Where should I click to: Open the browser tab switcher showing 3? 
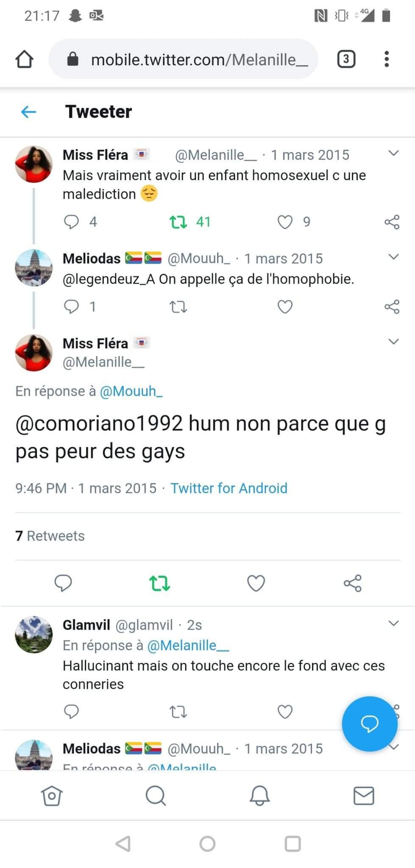(x=346, y=59)
